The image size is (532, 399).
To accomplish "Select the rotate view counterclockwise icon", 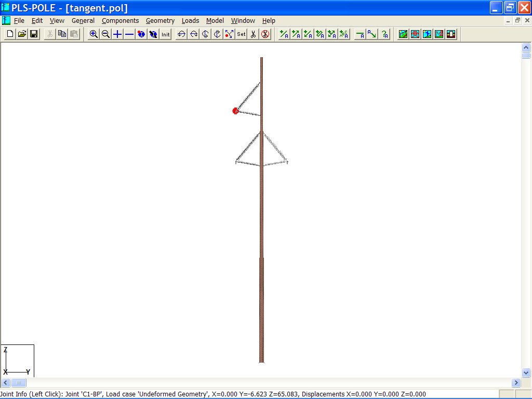I will pyautogui.click(x=181, y=34).
